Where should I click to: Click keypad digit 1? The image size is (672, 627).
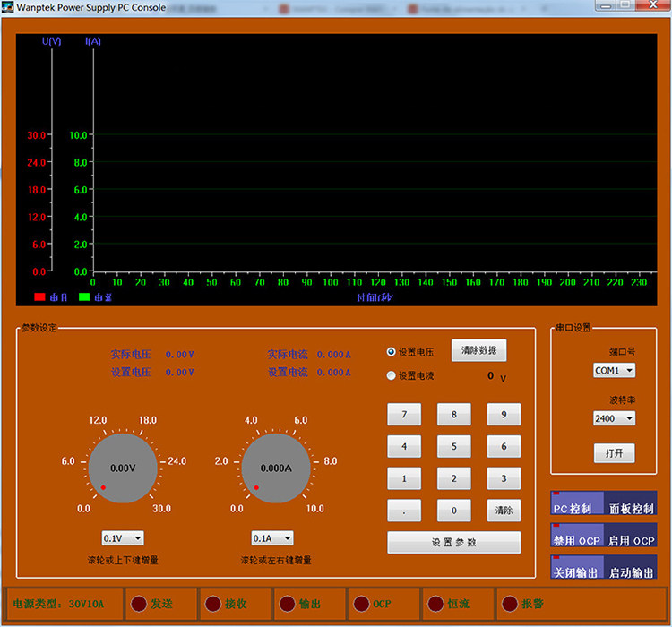tap(404, 478)
